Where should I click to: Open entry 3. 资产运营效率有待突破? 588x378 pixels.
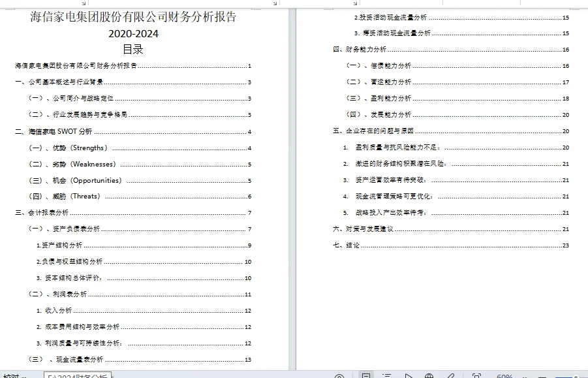[x=456, y=180]
